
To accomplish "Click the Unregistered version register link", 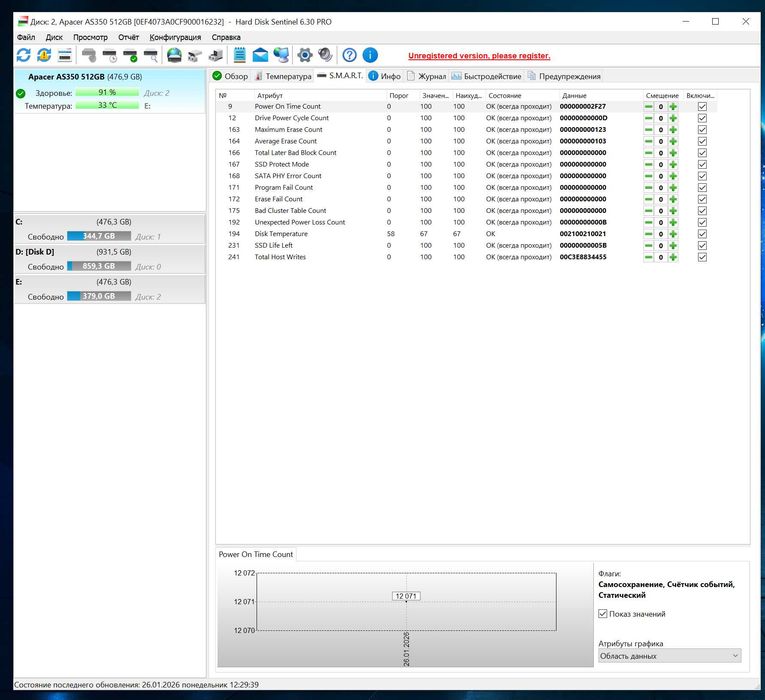I will tap(479, 56).
